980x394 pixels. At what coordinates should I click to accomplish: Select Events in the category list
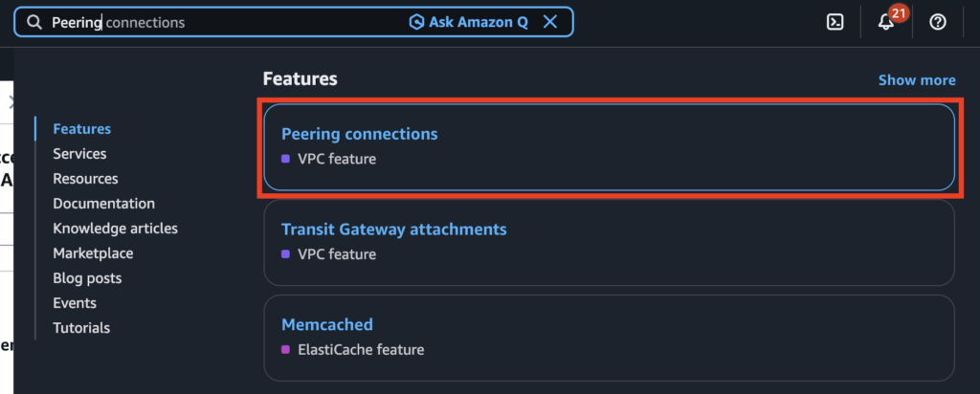tap(75, 303)
